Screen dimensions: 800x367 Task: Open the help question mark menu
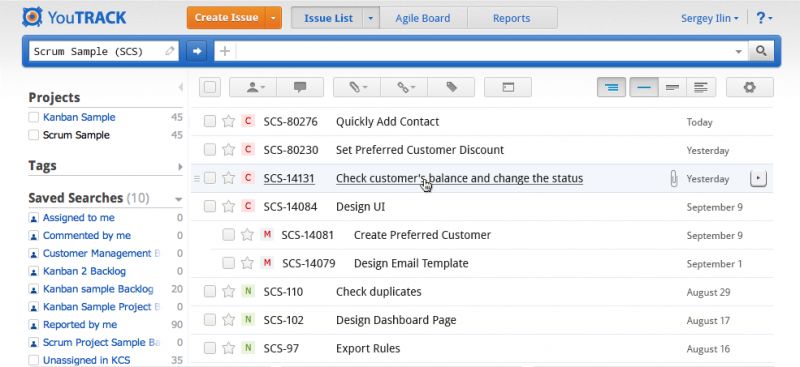[764, 18]
